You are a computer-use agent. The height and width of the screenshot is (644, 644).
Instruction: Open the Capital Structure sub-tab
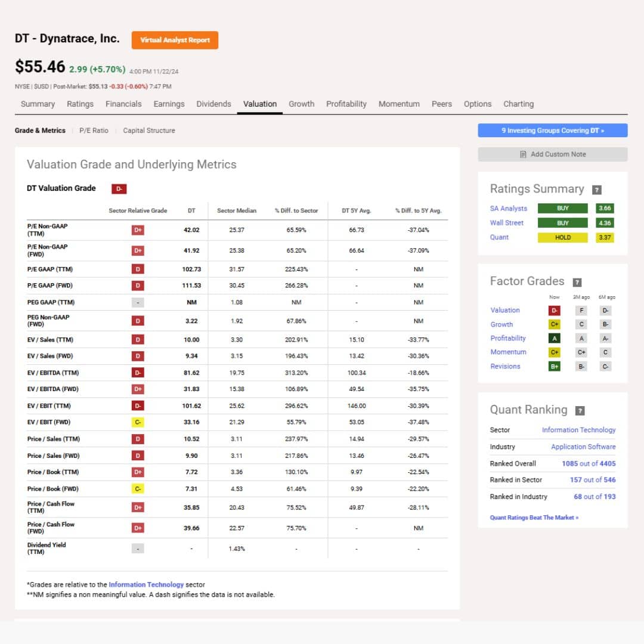pos(148,131)
